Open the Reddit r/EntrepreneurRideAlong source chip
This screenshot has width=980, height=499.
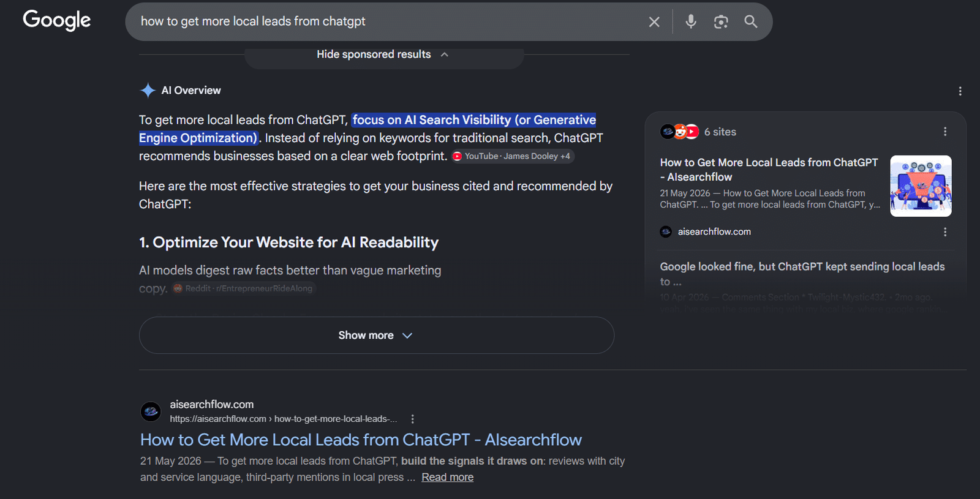pos(243,288)
